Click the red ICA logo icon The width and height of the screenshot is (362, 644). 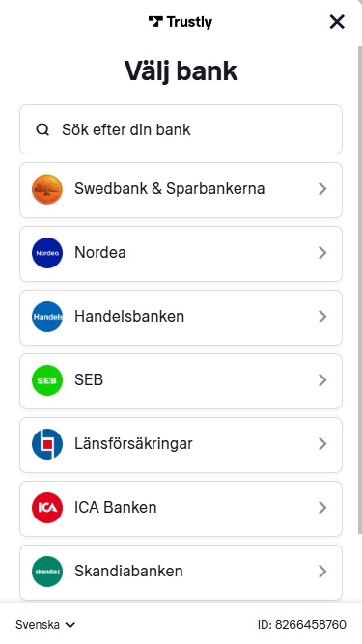47,508
